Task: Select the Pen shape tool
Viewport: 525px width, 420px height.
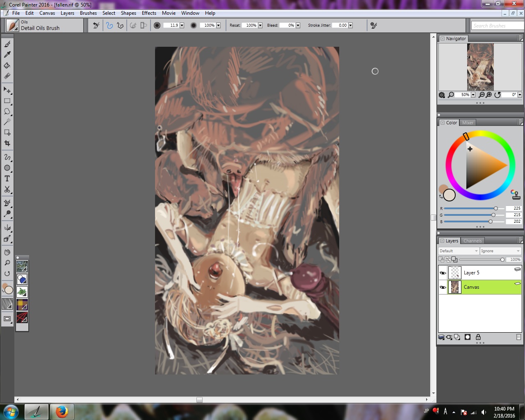Action: coord(7,157)
